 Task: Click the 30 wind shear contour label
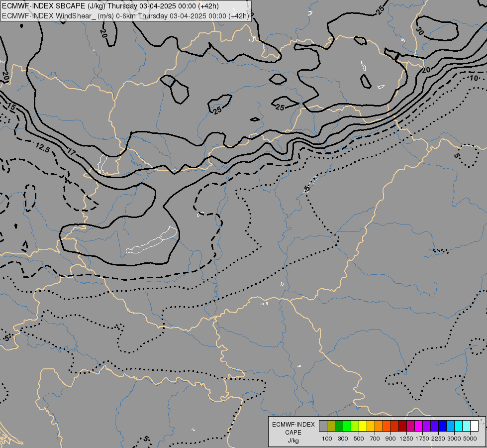click(x=420, y=30)
